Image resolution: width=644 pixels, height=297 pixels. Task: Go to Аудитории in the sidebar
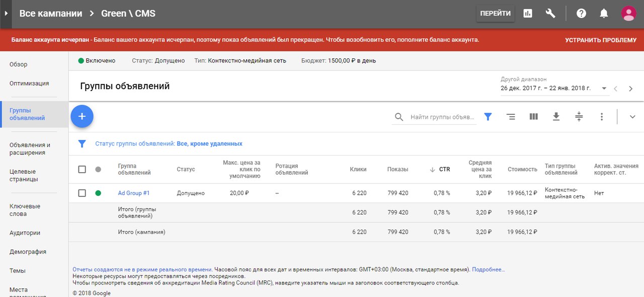[25, 233]
